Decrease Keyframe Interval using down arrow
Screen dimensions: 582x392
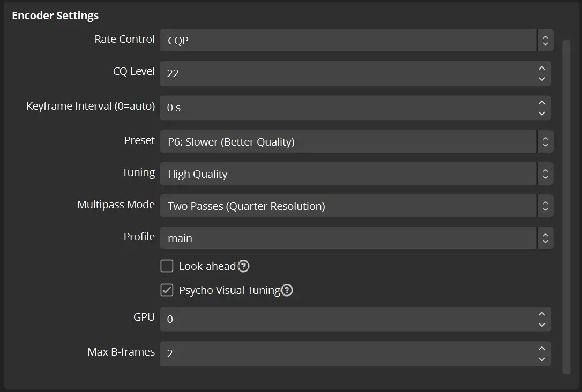(542, 113)
